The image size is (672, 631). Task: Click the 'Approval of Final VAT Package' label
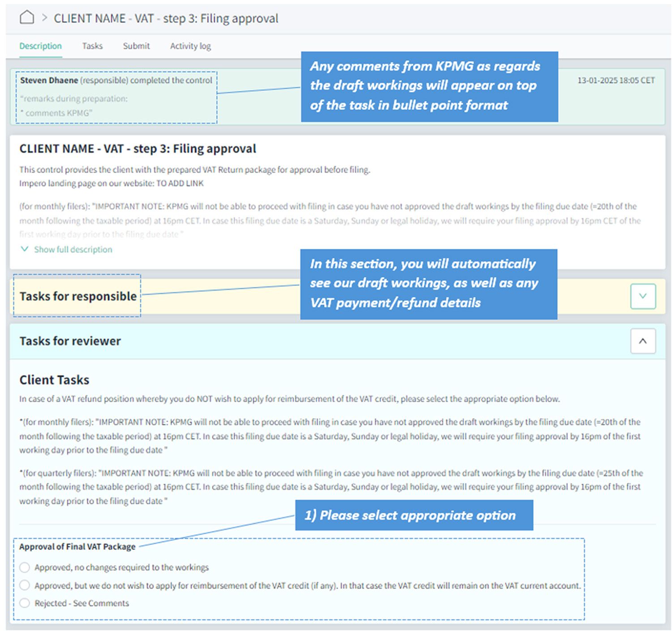coord(77,547)
